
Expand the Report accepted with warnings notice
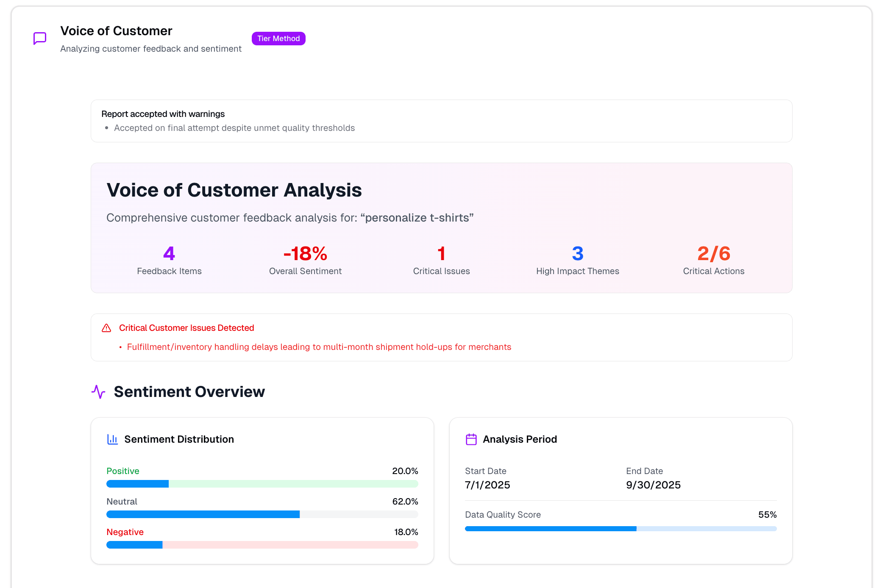pos(163,114)
